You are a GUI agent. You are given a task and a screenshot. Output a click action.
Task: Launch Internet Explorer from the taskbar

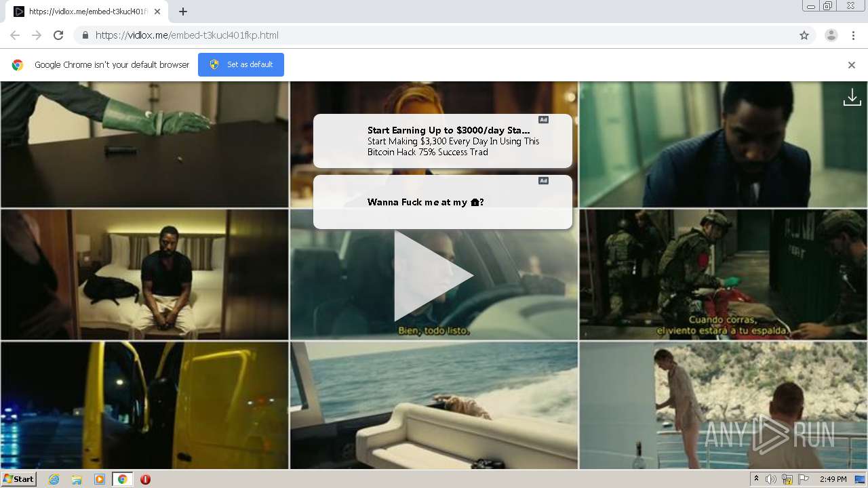click(x=54, y=479)
